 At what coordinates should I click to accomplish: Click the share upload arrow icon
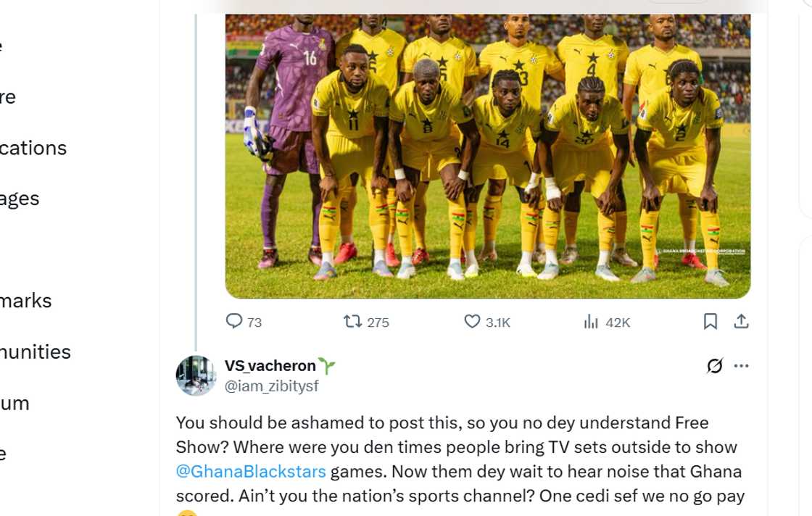click(x=741, y=321)
